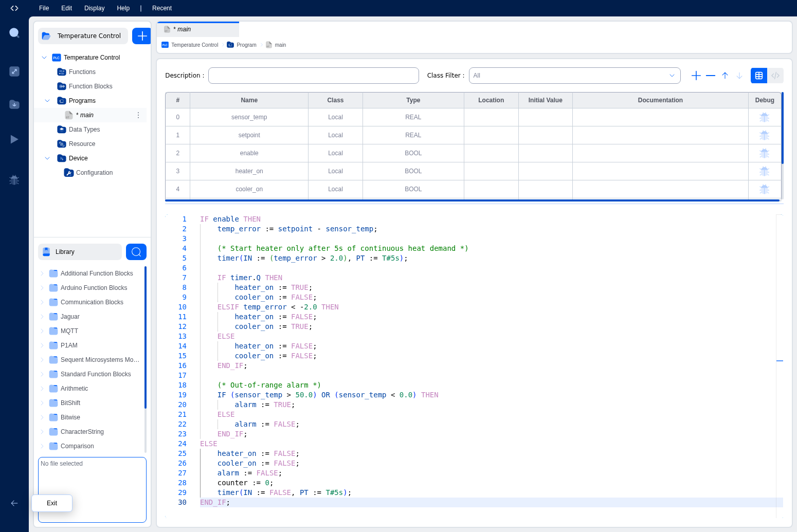This screenshot has width=797, height=532.
Task: Remove the variable with the minus icon
Action: pos(711,76)
